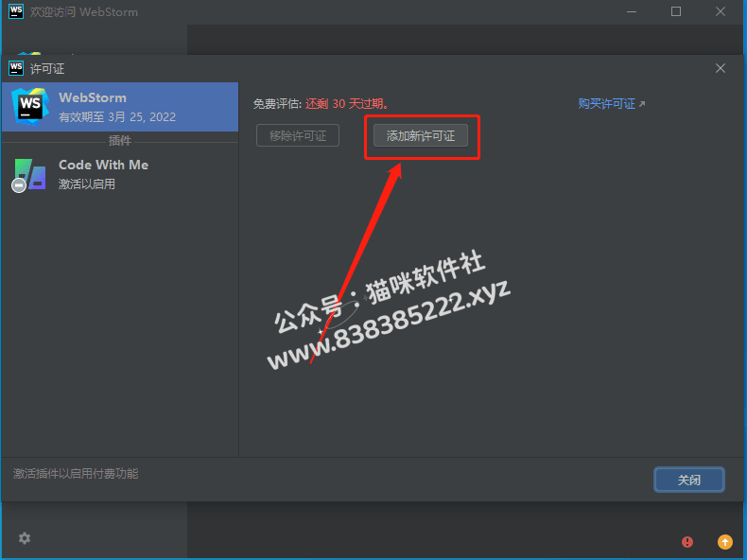
Task: Click the WebStorm product logo icon
Action: tap(30, 106)
